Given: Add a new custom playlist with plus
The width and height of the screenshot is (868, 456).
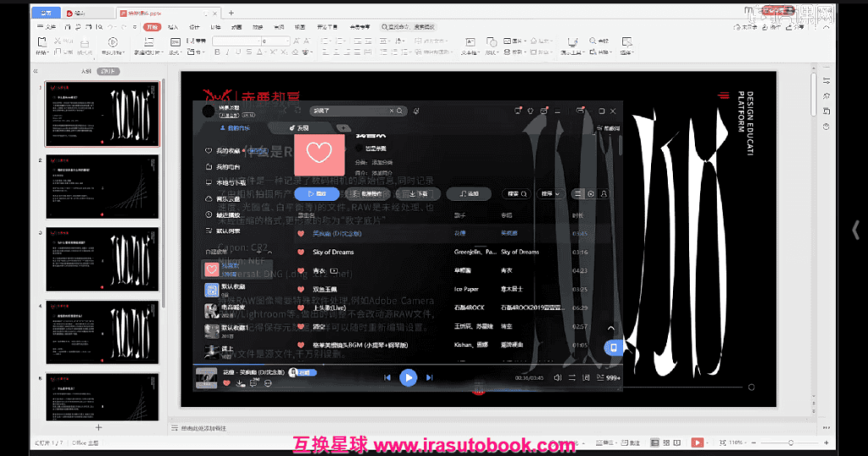Looking at the screenshot, I should [x=259, y=251].
